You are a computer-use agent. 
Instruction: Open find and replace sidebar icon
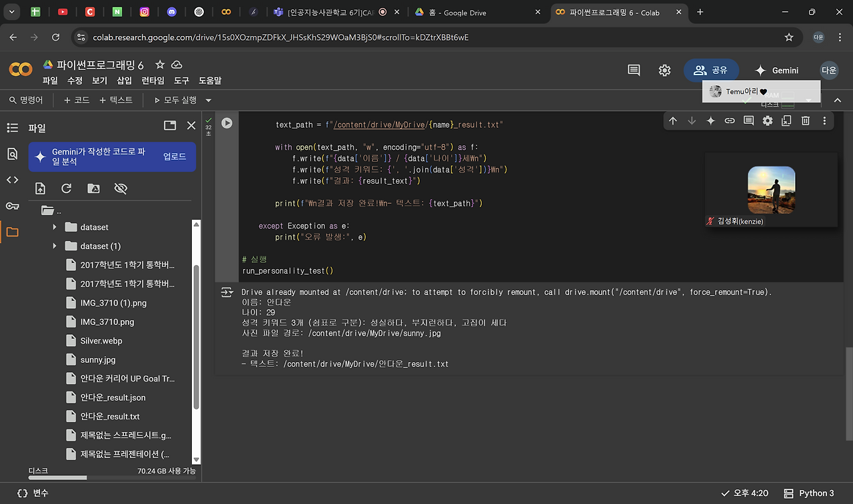tap(12, 154)
